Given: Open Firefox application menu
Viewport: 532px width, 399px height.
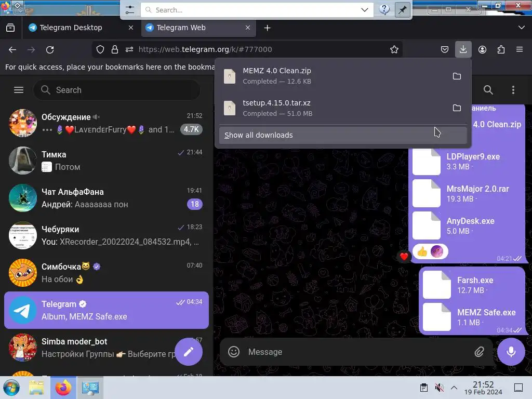Looking at the screenshot, I should 520,49.
